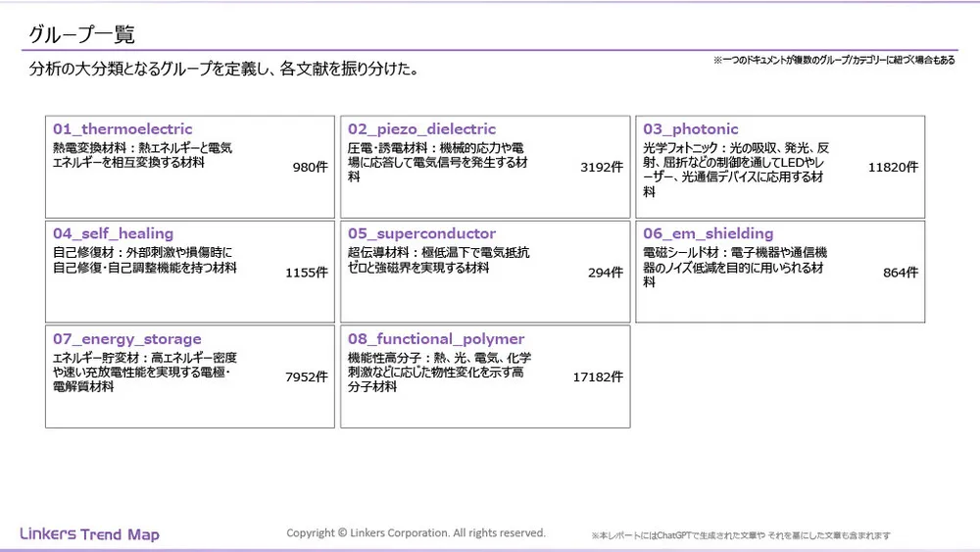
Task: Open the 03_photonic group heading
Action: click(691, 129)
